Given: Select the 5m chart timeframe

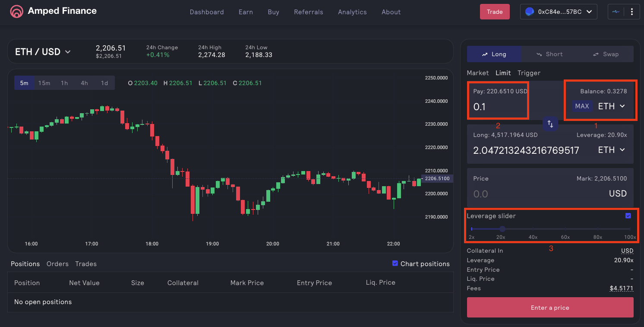Looking at the screenshot, I should [24, 83].
